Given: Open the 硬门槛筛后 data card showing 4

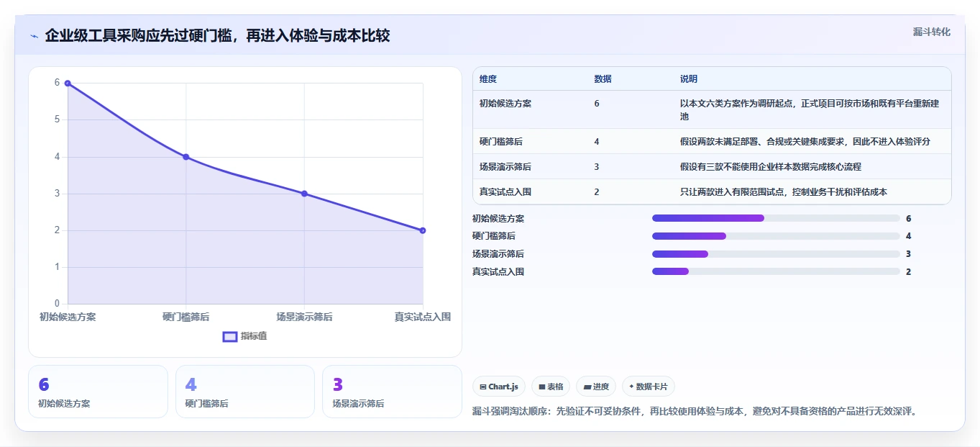Looking at the screenshot, I should pyautogui.click(x=245, y=392).
